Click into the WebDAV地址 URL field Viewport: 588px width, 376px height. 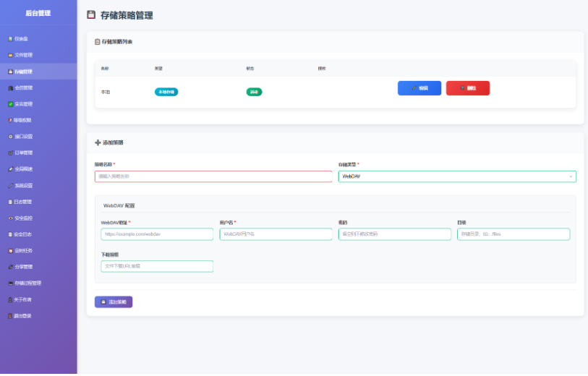[157, 234]
